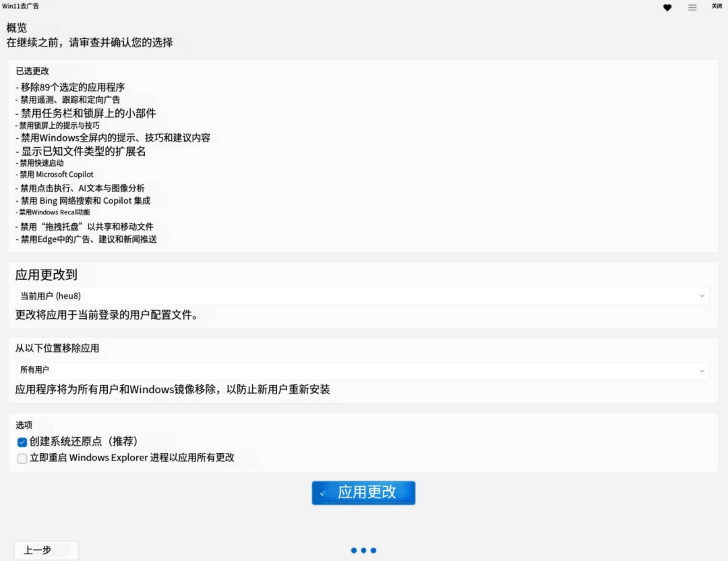Image resolution: width=728 pixels, height=561 pixels.
Task: Click the middle page indicator dot
Action: 363,550
